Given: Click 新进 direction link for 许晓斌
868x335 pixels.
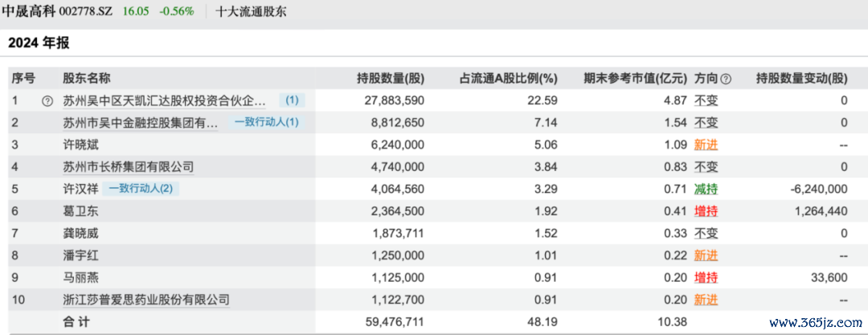Looking at the screenshot, I should click(x=706, y=145).
